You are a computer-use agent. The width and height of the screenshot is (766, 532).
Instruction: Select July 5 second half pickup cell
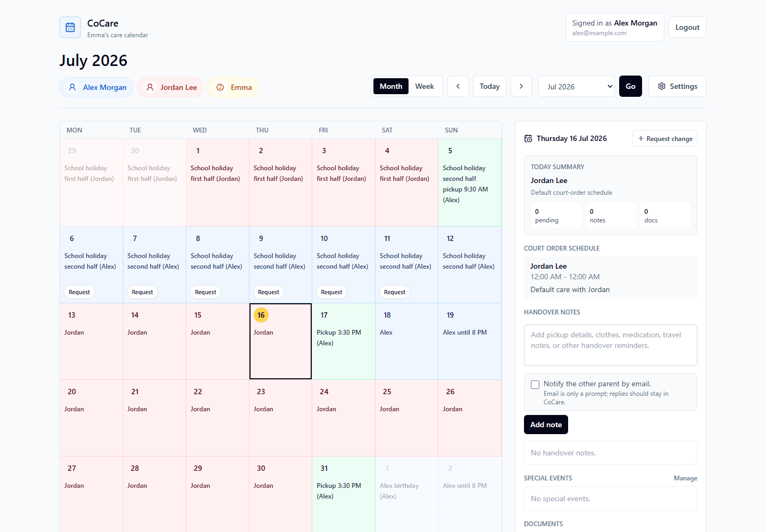470,182
